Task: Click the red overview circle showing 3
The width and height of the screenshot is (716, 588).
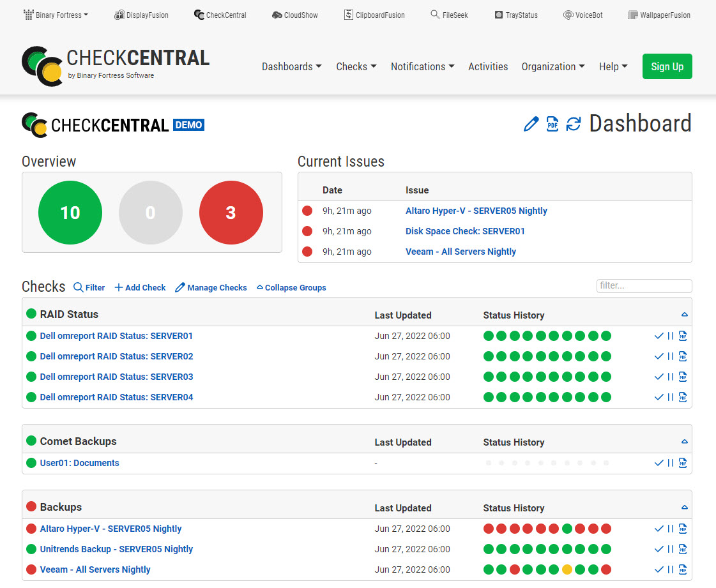Action: pos(231,213)
